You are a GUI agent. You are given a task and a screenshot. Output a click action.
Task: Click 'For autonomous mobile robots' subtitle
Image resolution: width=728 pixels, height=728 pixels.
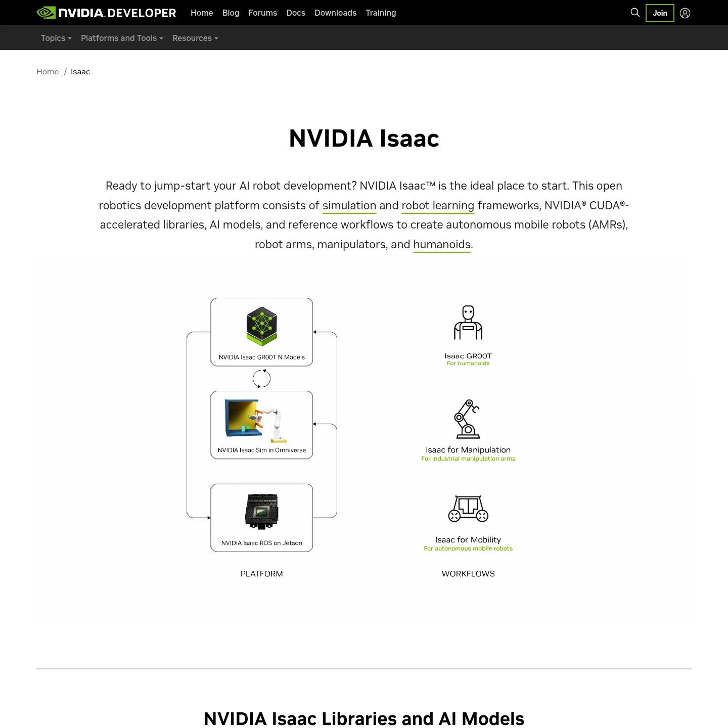[468, 549]
